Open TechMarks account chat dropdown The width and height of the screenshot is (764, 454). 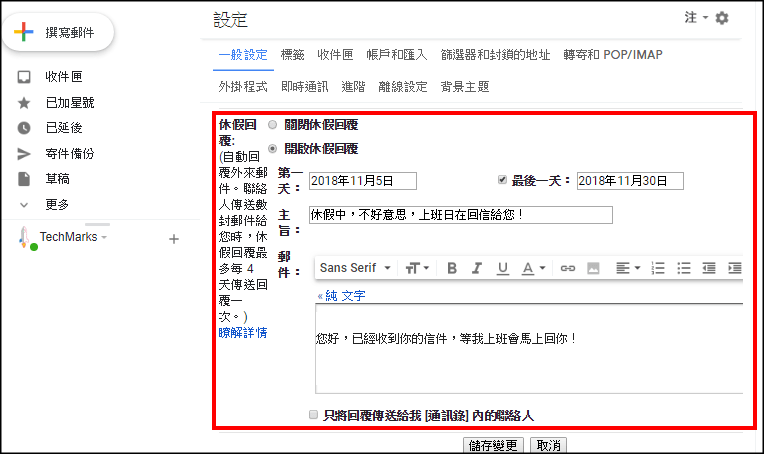click(73, 237)
